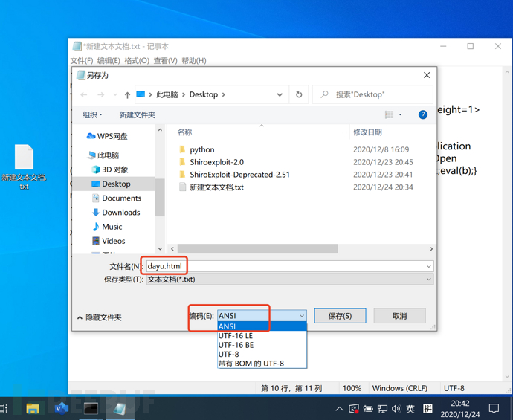The image size is (513, 420).
Task: Select Shiroexploit-2.0 folder
Action: tap(216, 162)
